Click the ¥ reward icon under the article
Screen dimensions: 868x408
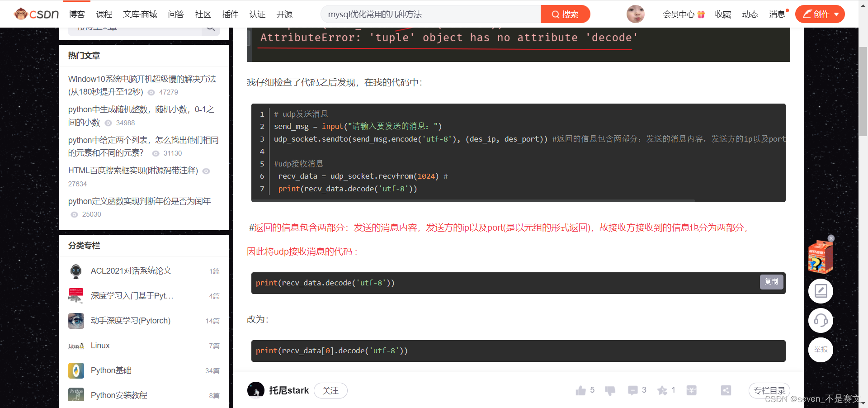[691, 390]
